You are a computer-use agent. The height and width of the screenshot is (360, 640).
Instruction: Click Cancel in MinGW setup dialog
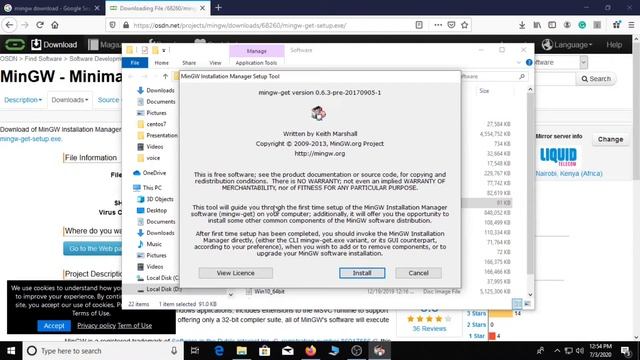pyautogui.click(x=418, y=273)
